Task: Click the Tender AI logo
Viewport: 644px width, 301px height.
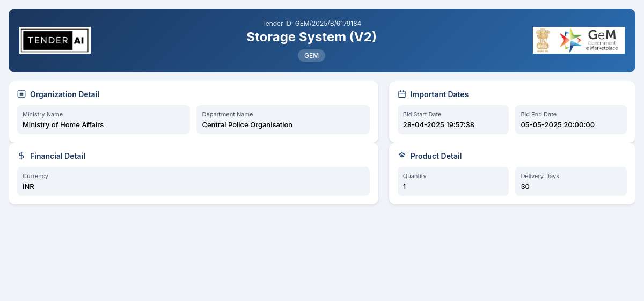Action: point(55,40)
